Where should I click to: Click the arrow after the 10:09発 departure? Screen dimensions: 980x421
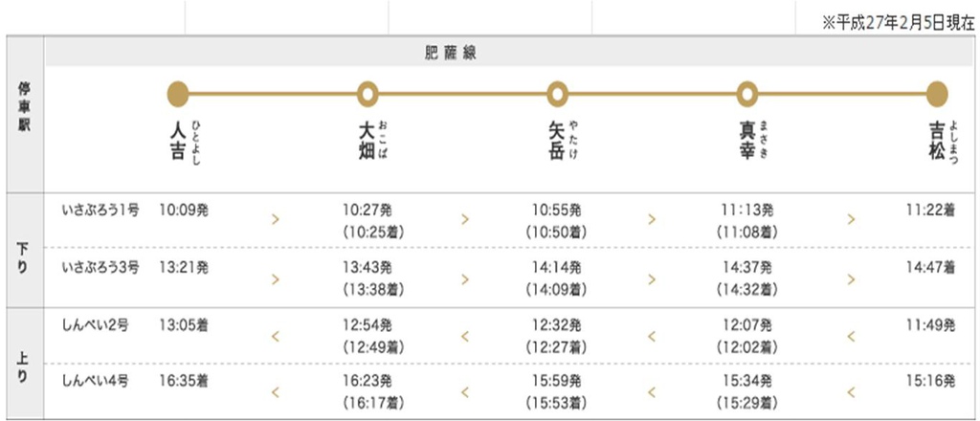[276, 219]
